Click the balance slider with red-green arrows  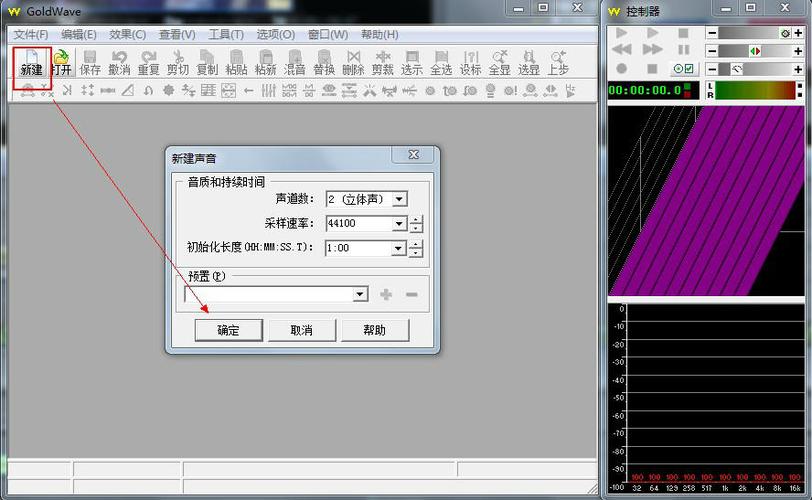tap(755, 51)
